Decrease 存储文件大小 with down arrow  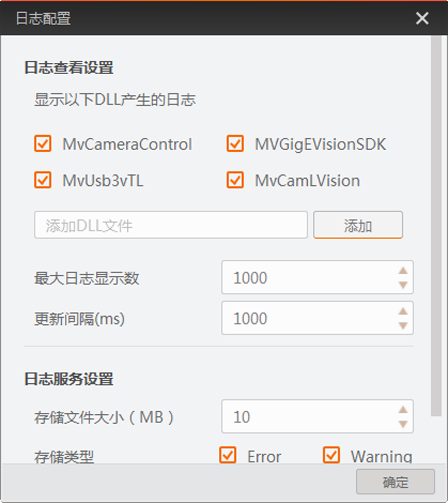pos(403,424)
